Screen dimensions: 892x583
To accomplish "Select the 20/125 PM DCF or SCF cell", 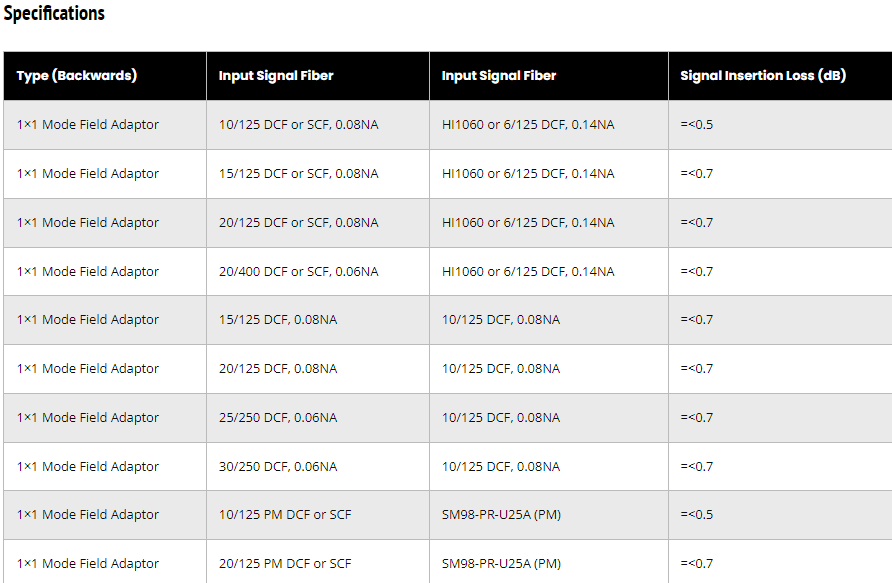I will tap(285, 564).
